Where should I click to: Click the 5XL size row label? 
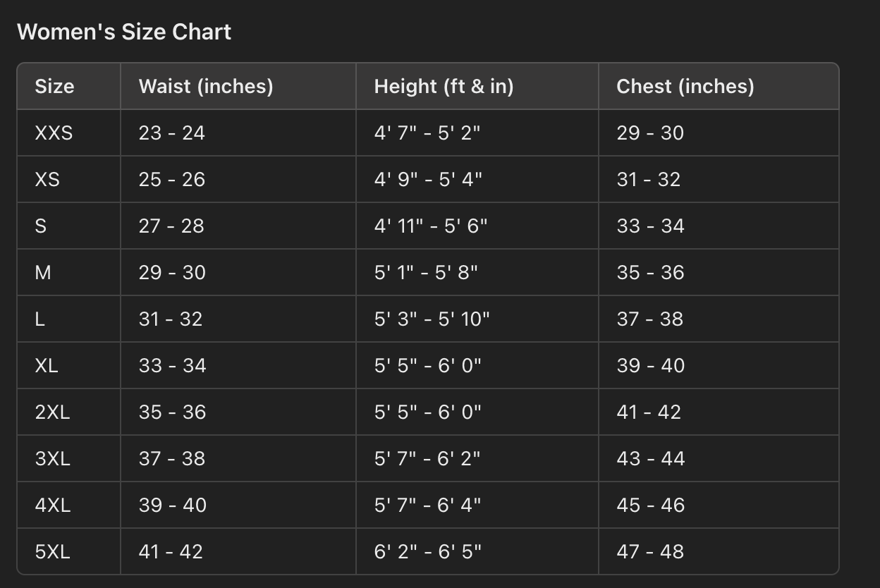point(52,552)
